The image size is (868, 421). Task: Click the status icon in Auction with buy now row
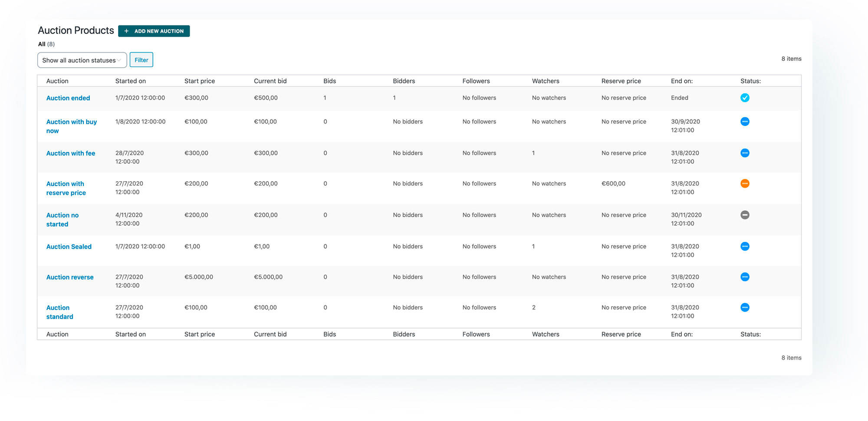pyautogui.click(x=745, y=122)
